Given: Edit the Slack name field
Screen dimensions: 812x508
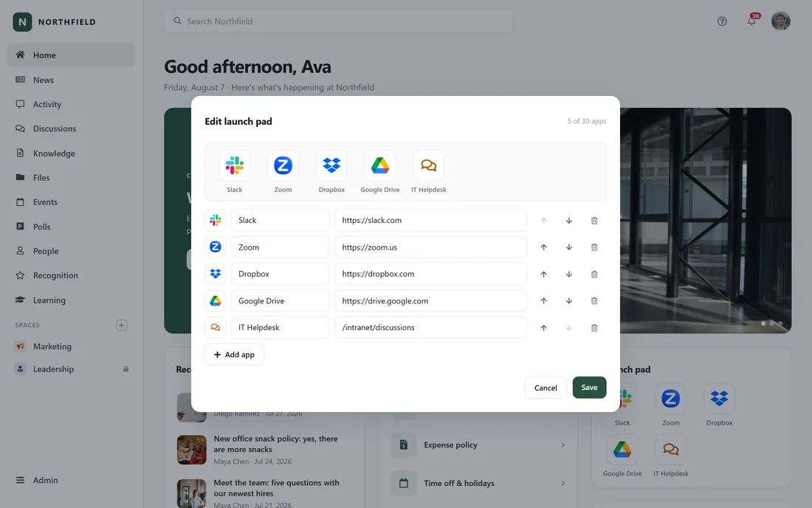Looking at the screenshot, I should pyautogui.click(x=281, y=220).
